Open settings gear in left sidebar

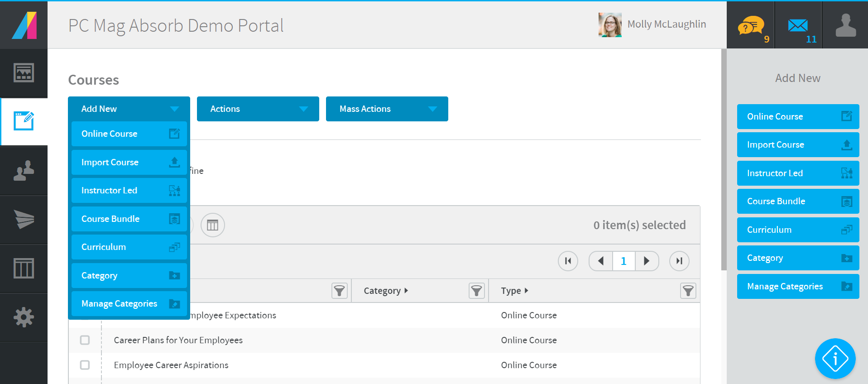point(24,317)
